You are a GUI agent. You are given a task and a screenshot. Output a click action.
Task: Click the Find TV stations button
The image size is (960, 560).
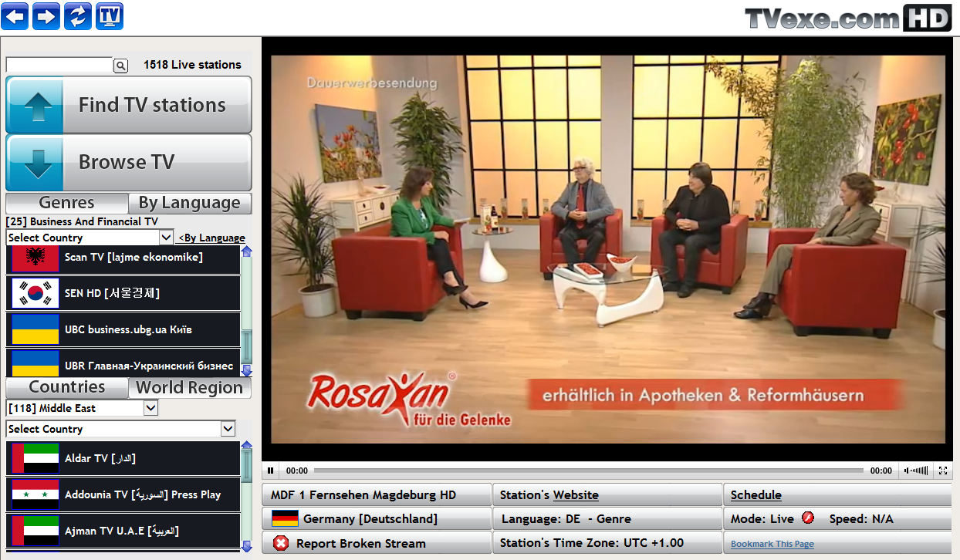(129, 105)
